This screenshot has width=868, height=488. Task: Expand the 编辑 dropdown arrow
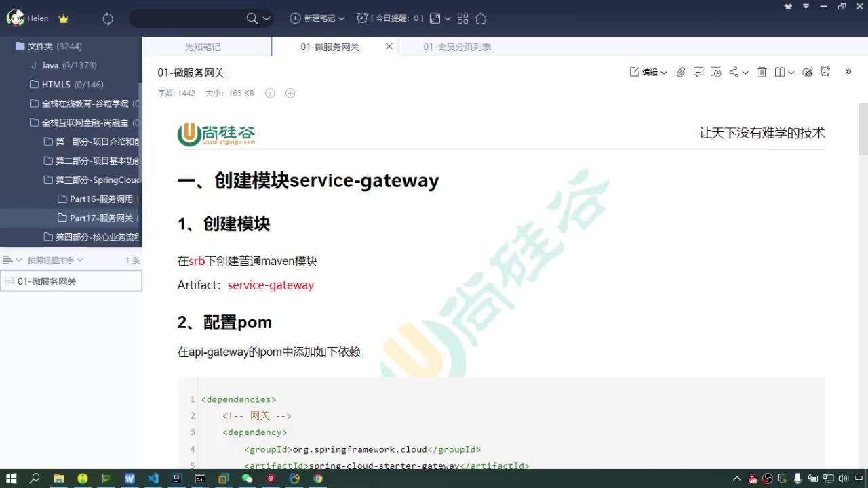tap(664, 73)
